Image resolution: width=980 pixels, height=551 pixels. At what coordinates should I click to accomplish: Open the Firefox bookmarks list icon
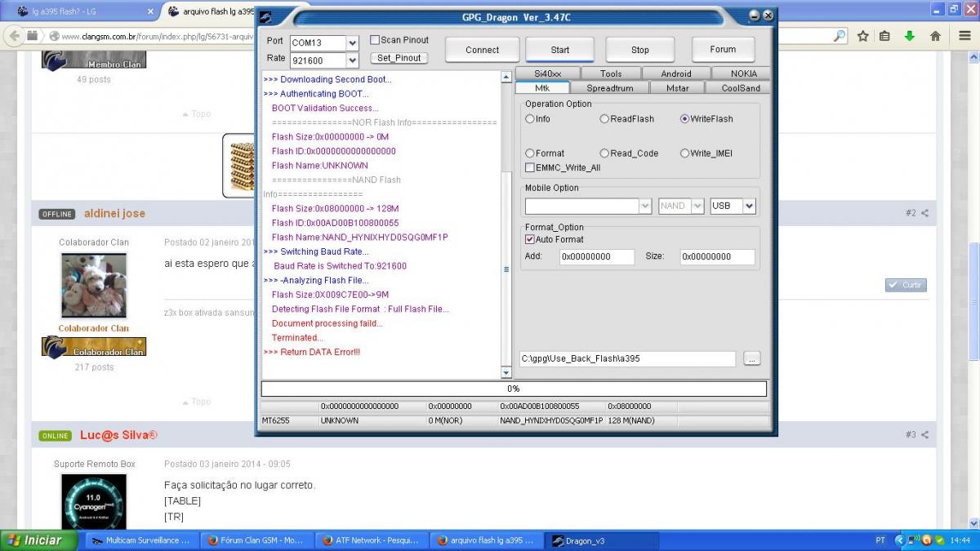pos(885,36)
